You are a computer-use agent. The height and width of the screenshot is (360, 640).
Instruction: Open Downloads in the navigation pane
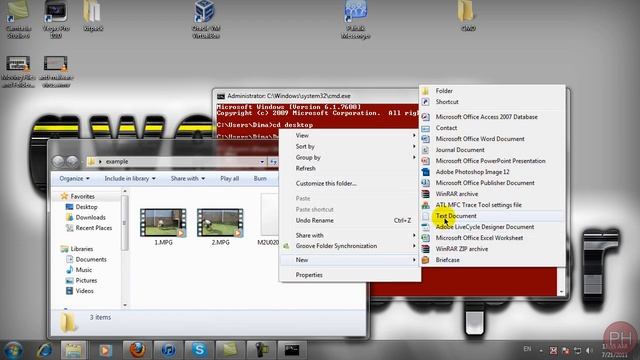(90, 218)
